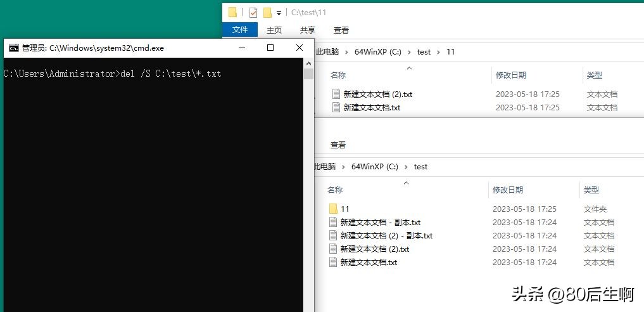
Task: Select 新建文本文档 (2).txt icon in folder 11
Action: tap(336, 94)
